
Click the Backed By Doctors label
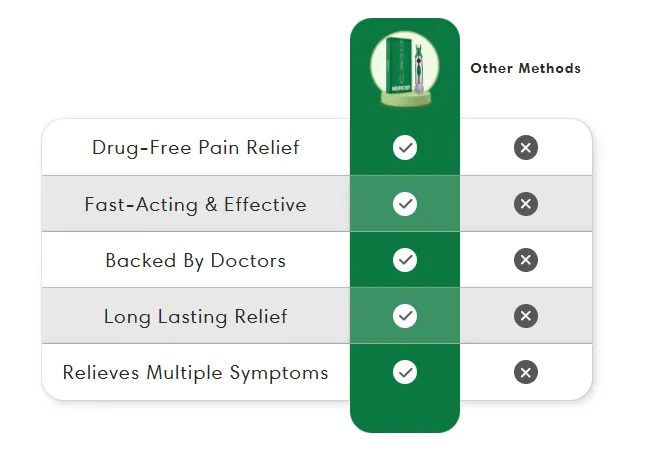[196, 261]
